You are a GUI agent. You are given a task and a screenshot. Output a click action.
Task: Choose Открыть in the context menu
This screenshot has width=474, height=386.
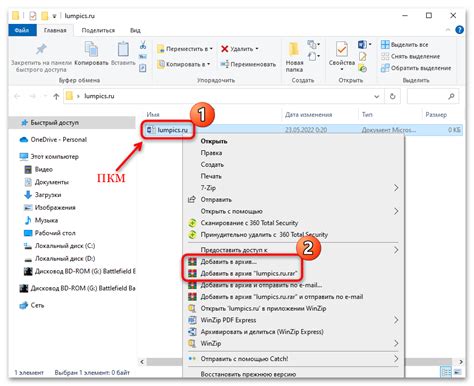click(214, 141)
